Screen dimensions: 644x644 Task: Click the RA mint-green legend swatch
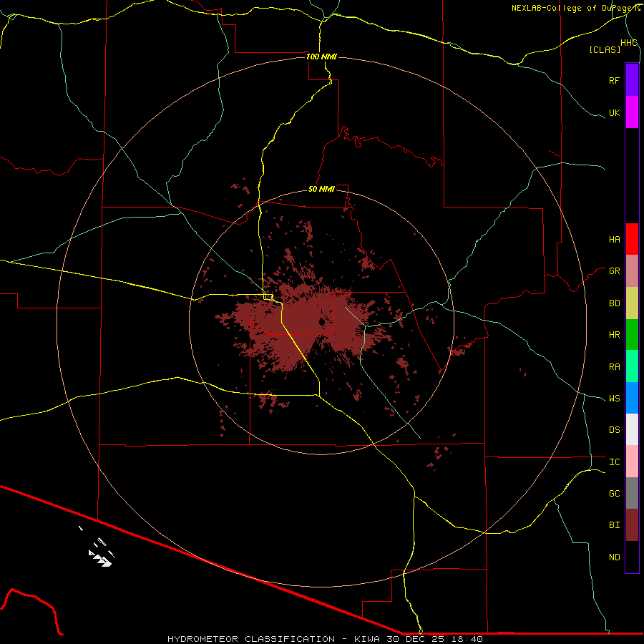point(632,366)
